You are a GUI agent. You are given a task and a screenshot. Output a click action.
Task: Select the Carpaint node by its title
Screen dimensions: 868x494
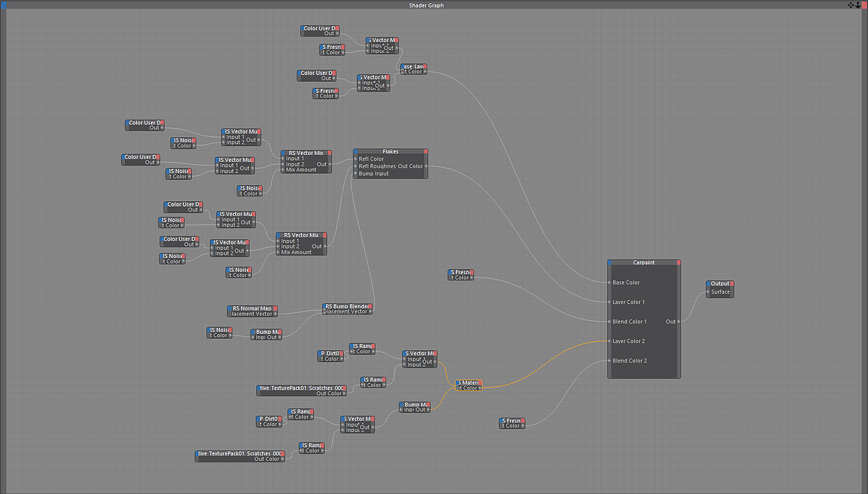click(644, 263)
